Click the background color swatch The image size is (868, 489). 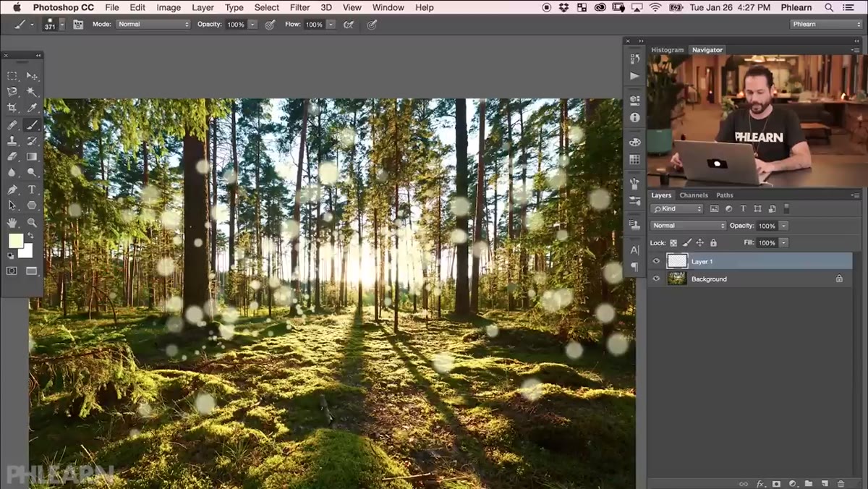pyautogui.click(x=27, y=252)
